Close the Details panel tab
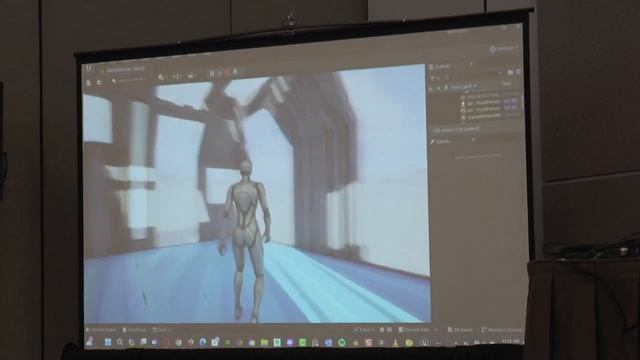 coord(473,140)
